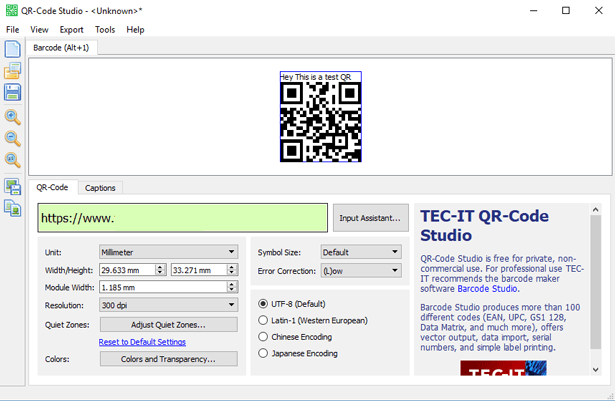Click the Zoom to fit magnifier icon
This screenshot has height=401, width=615.
(x=12, y=160)
